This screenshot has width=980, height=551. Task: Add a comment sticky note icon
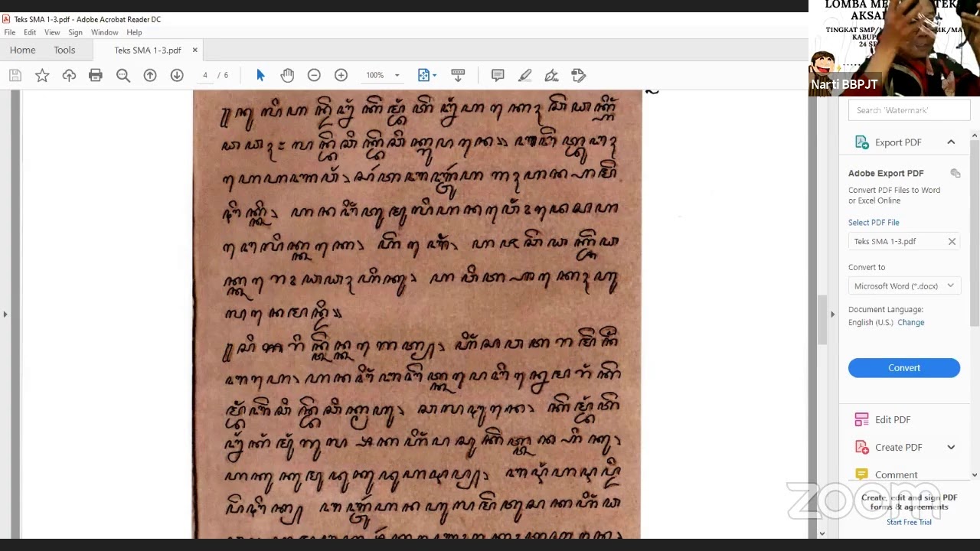click(498, 75)
